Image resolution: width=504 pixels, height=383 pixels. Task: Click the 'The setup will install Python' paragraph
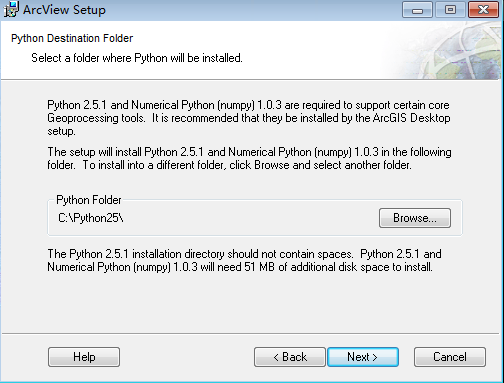(x=249, y=158)
